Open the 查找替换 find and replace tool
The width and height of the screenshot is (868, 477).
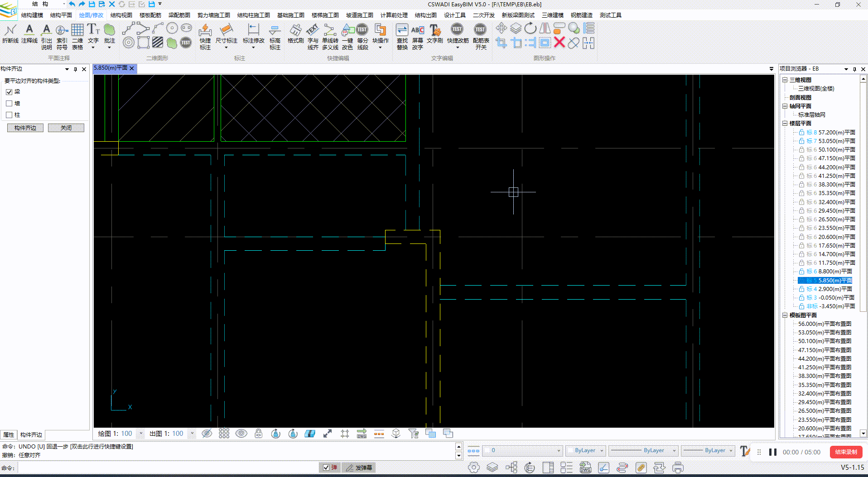click(402, 36)
